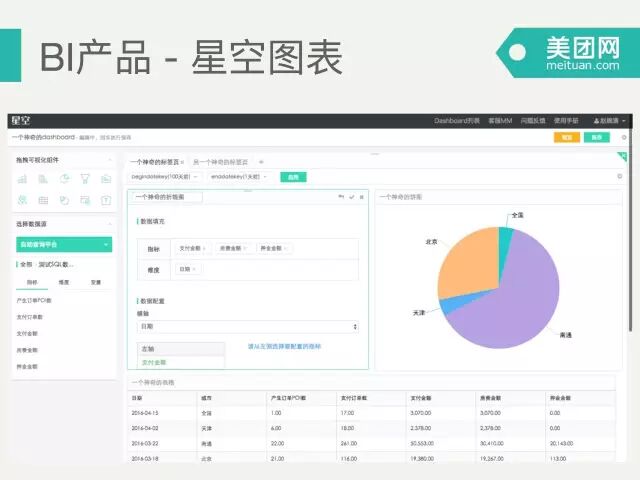Open 客服MM in the navbar

click(500, 121)
